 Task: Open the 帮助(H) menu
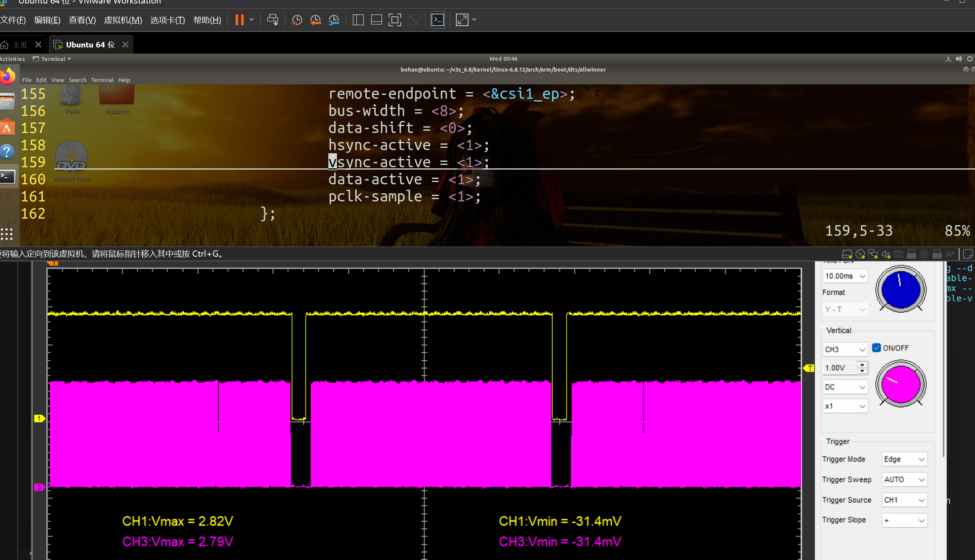207,20
